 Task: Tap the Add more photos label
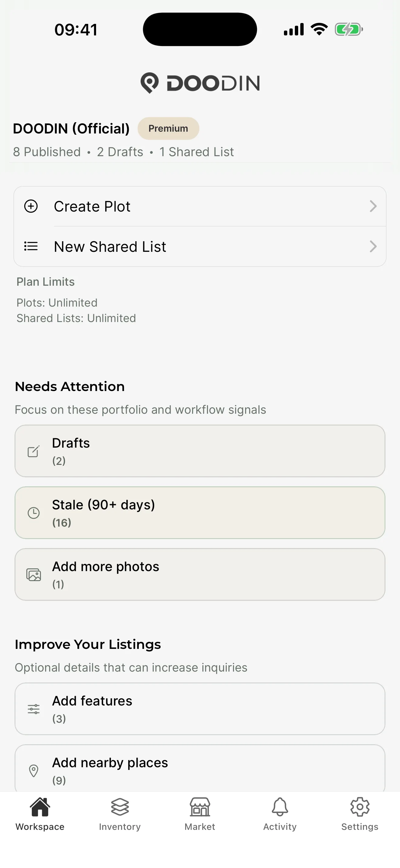(x=105, y=567)
